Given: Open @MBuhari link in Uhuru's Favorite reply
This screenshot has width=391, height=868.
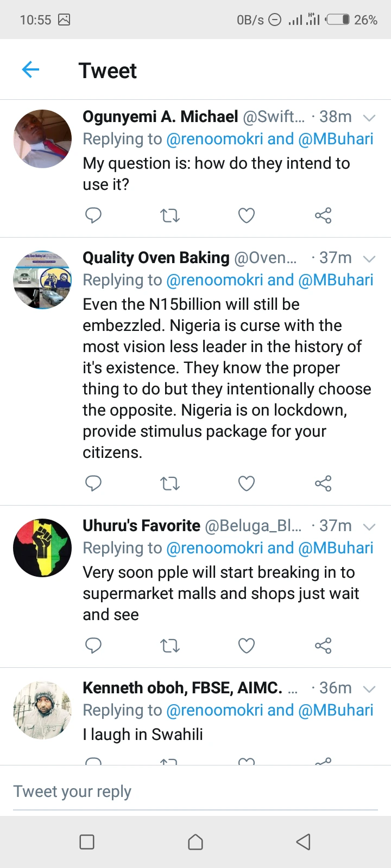Looking at the screenshot, I should click(x=336, y=548).
